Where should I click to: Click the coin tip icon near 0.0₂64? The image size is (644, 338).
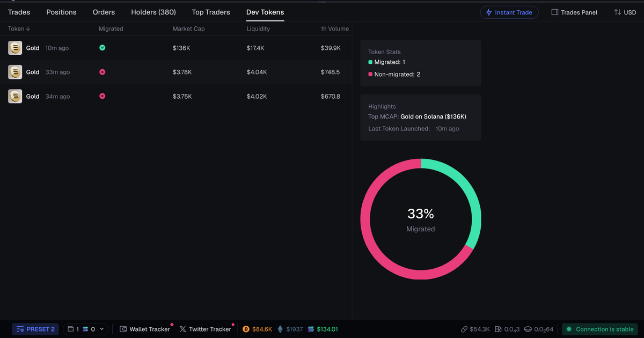point(528,329)
